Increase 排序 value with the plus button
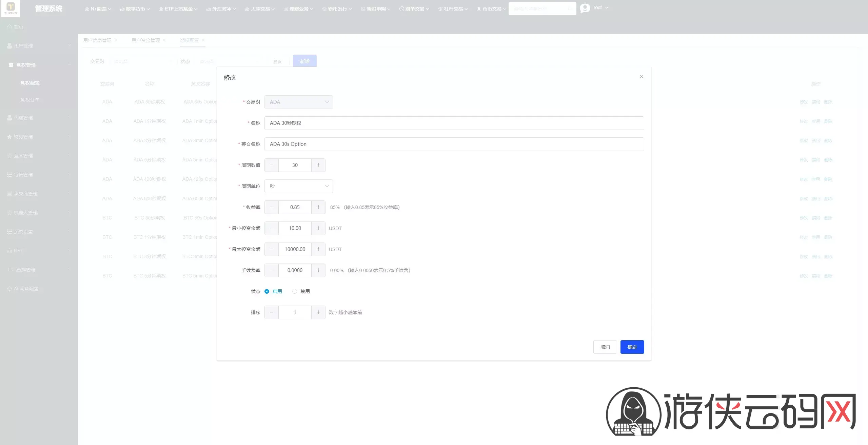Viewport: 868px width, 445px height. pos(318,312)
